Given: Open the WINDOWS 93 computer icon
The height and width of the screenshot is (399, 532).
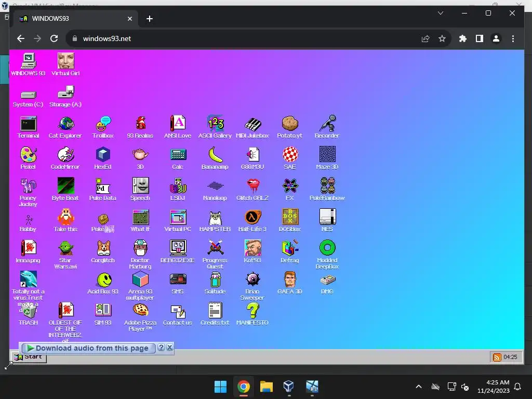Looking at the screenshot, I should coord(28,65).
